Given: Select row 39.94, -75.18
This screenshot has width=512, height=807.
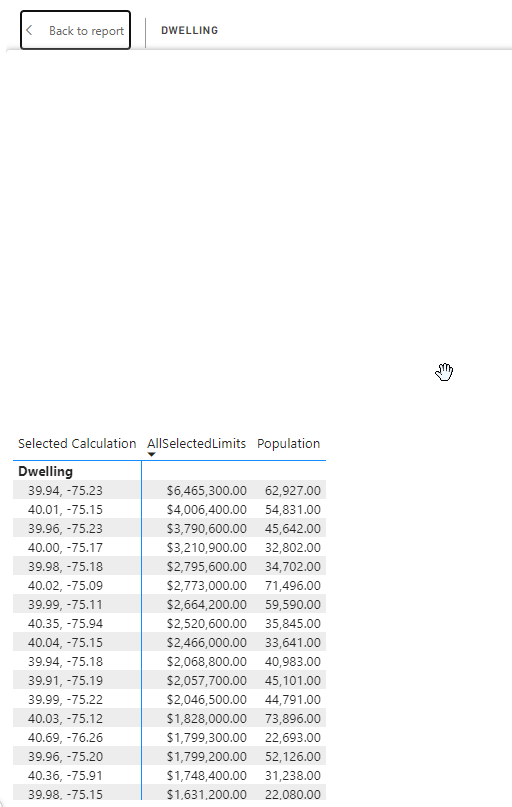Looking at the screenshot, I should point(65,662).
